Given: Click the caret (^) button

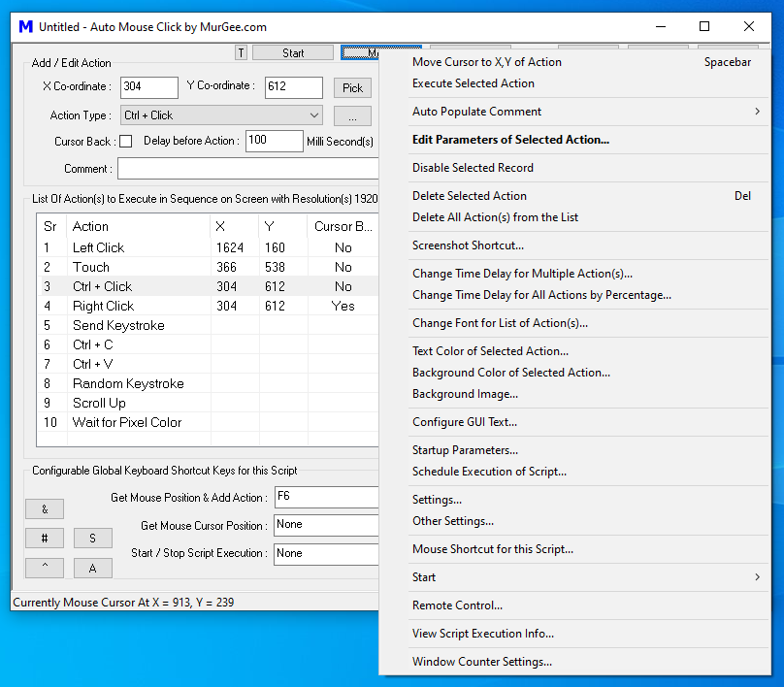Looking at the screenshot, I should pyautogui.click(x=45, y=568).
